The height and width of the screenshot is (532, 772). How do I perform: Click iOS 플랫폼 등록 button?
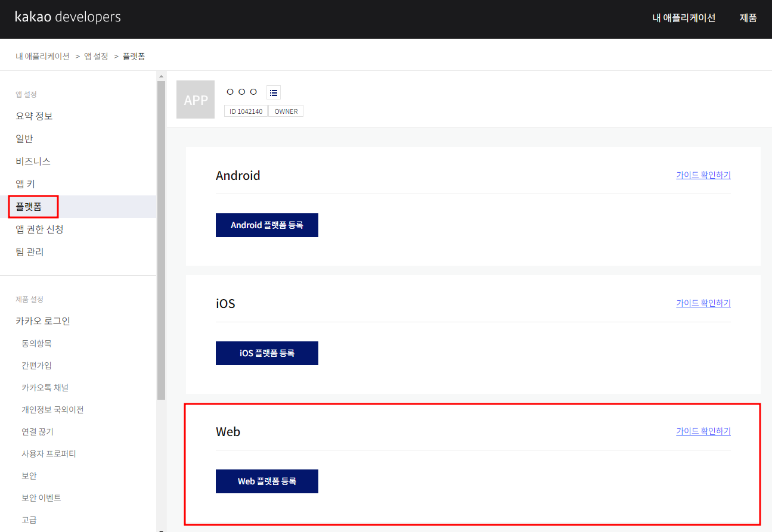pyautogui.click(x=267, y=353)
